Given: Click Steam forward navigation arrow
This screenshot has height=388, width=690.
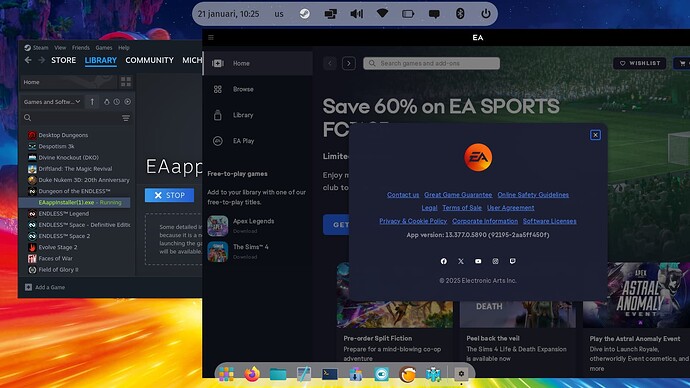Looking at the screenshot, I should coord(41,60).
